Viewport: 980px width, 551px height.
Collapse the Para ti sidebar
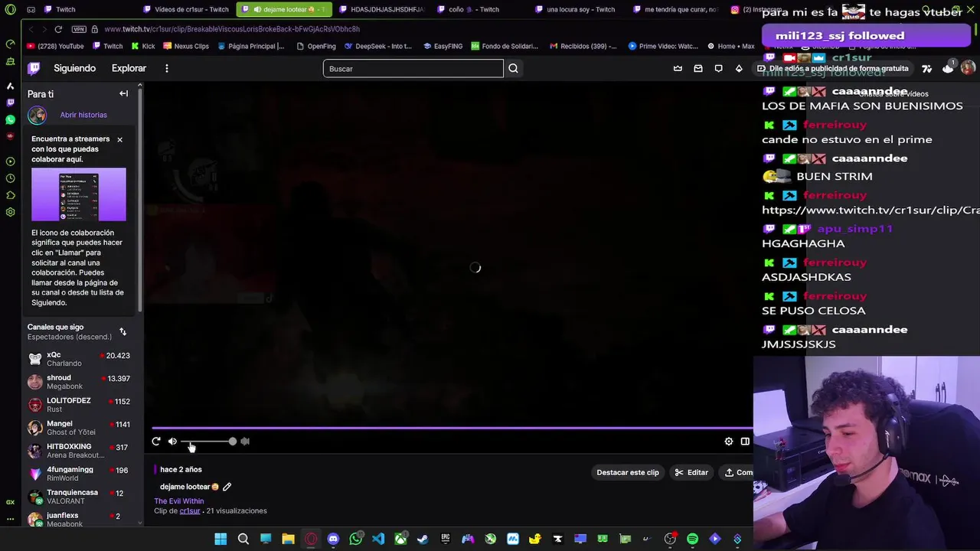(x=123, y=93)
